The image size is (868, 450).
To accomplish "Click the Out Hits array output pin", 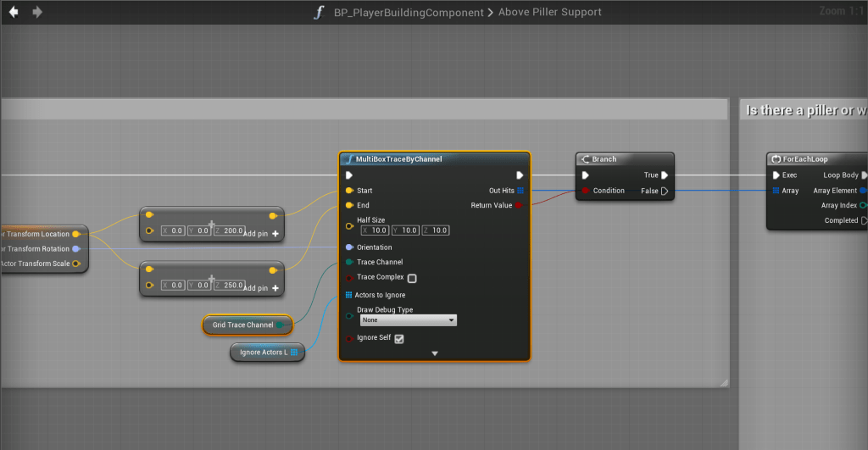I will click(x=520, y=191).
